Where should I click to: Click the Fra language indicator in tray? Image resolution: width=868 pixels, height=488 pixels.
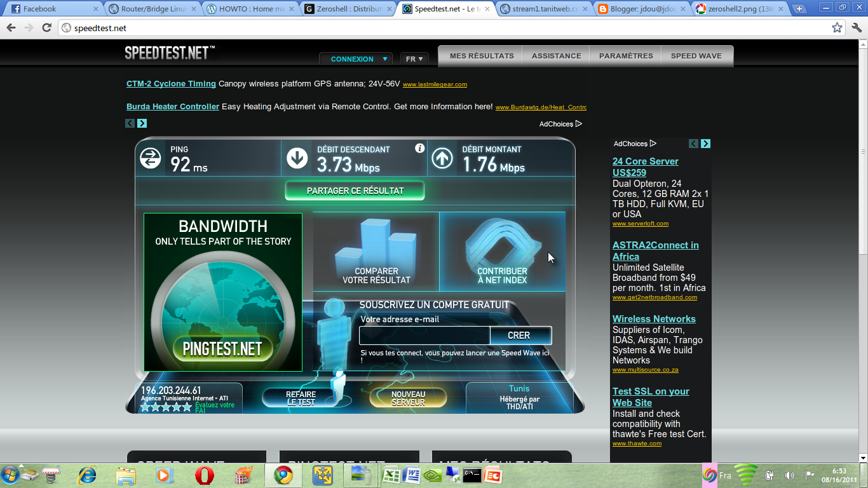[x=725, y=475]
